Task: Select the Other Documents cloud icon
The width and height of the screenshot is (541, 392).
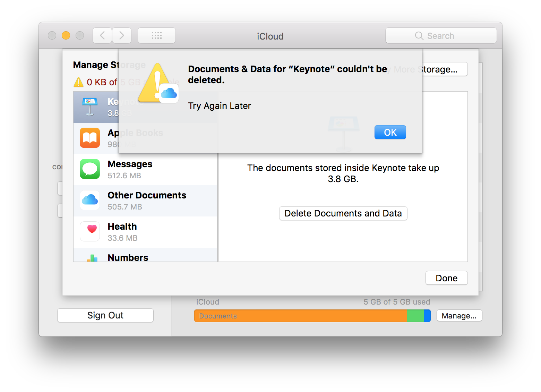Action: pyautogui.click(x=90, y=200)
